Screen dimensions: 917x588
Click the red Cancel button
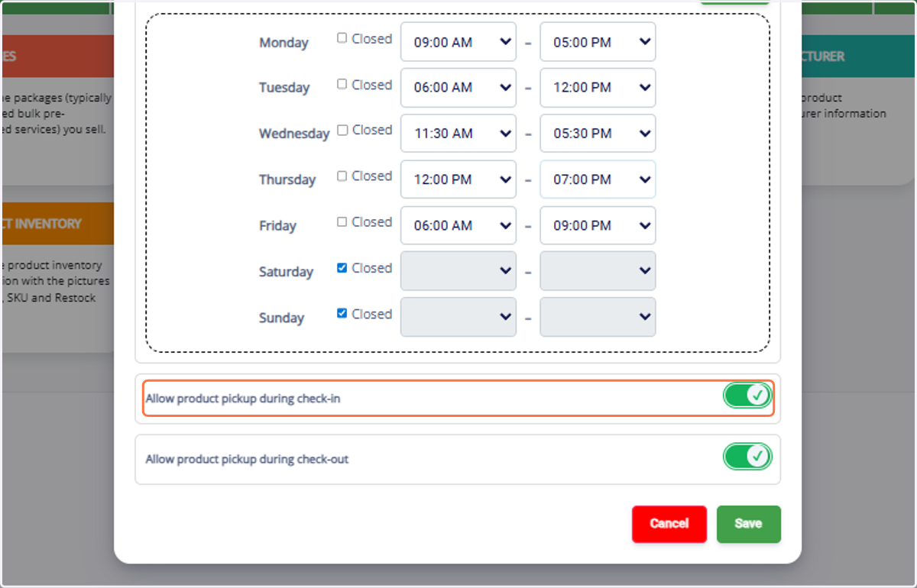(x=669, y=524)
